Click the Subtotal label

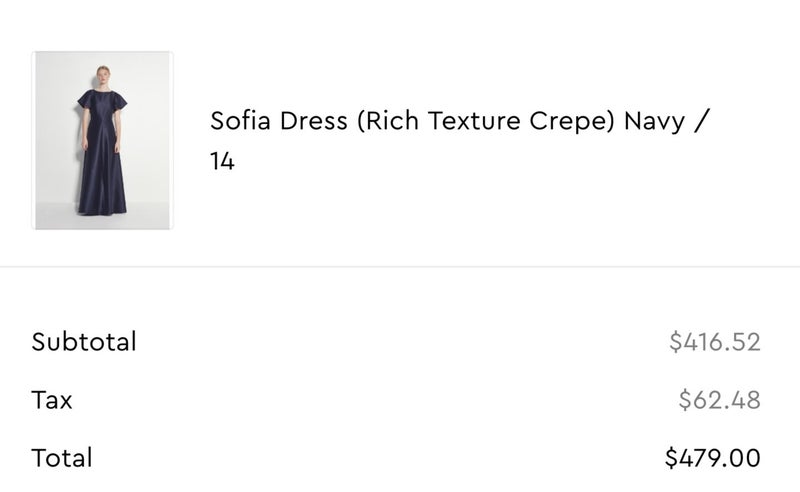click(x=84, y=342)
